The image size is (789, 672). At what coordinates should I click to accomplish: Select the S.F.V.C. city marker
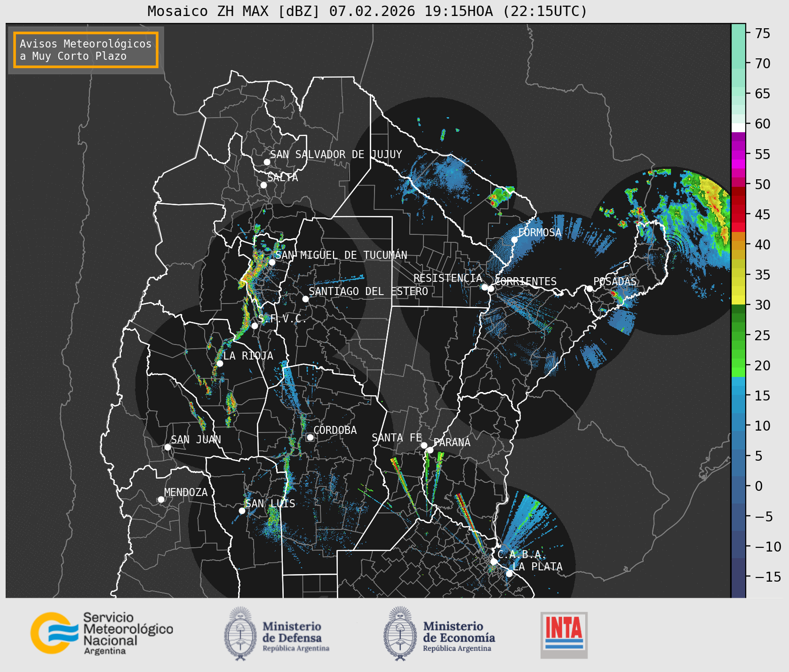[255, 326]
